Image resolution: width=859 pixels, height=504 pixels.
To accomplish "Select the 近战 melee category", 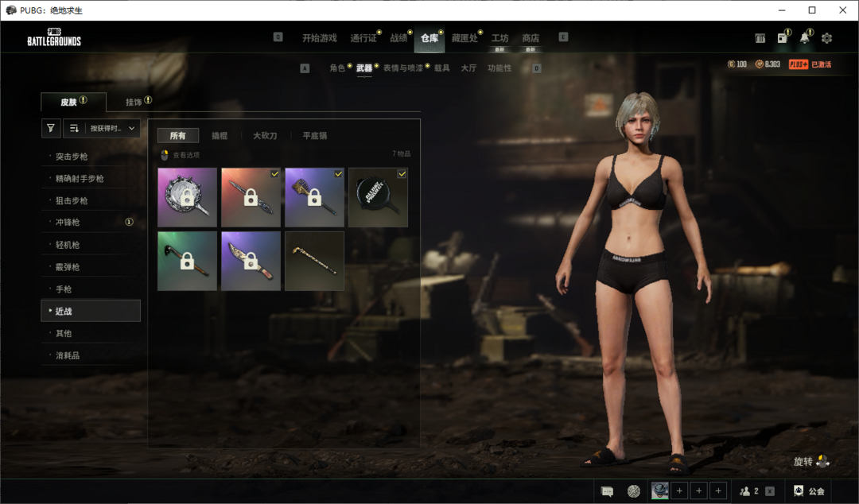I will point(91,311).
